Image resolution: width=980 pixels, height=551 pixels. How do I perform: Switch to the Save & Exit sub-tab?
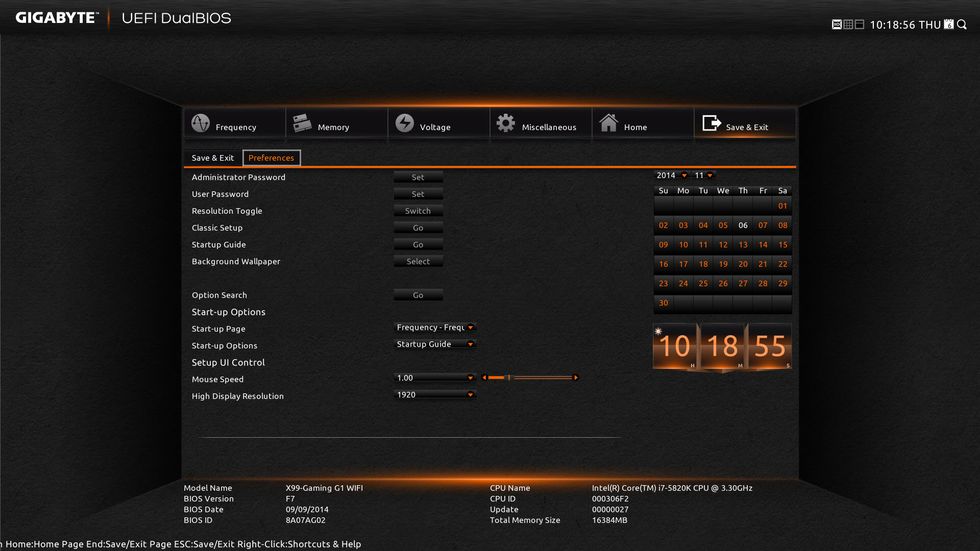pyautogui.click(x=213, y=158)
